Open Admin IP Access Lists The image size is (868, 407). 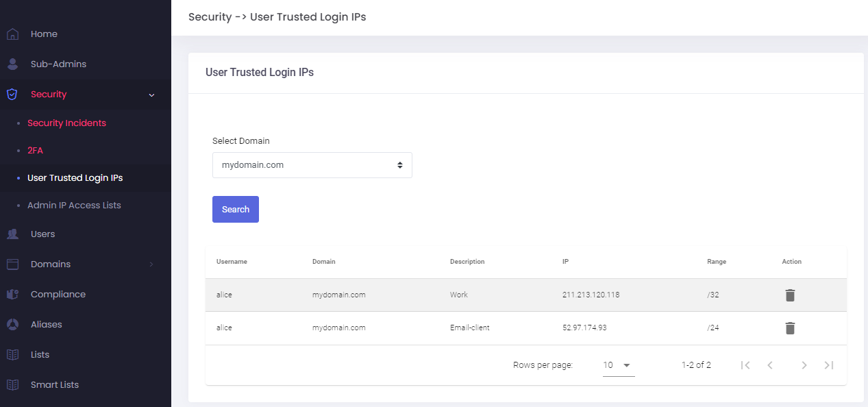click(x=73, y=205)
